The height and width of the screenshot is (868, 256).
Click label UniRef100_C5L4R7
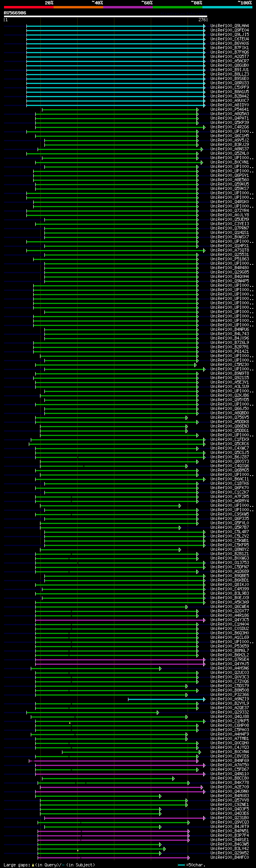pyautogui.click(x=230, y=532)
